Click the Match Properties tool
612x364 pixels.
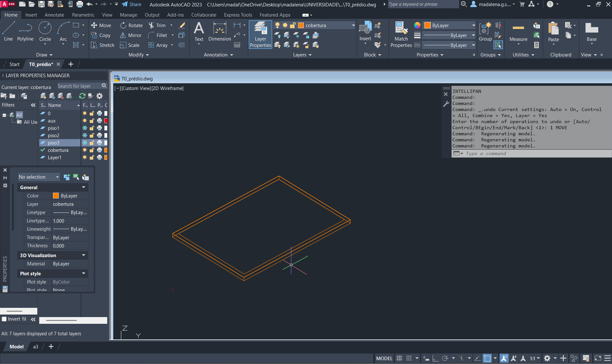coord(401,34)
